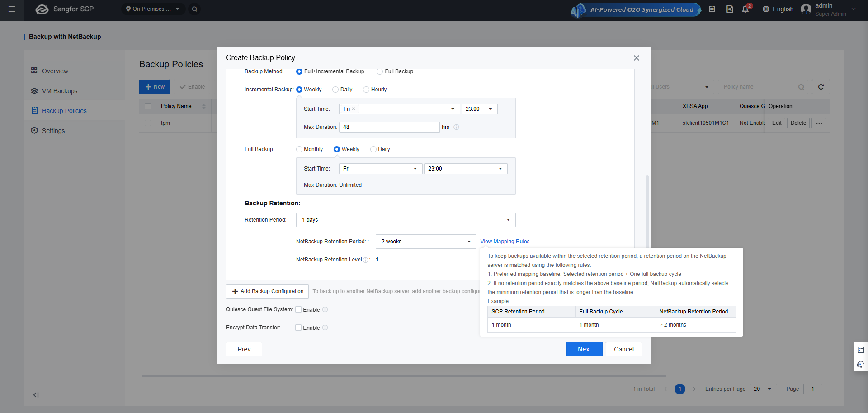Select Hourly incremental backup
868x413 pixels.
tap(366, 90)
